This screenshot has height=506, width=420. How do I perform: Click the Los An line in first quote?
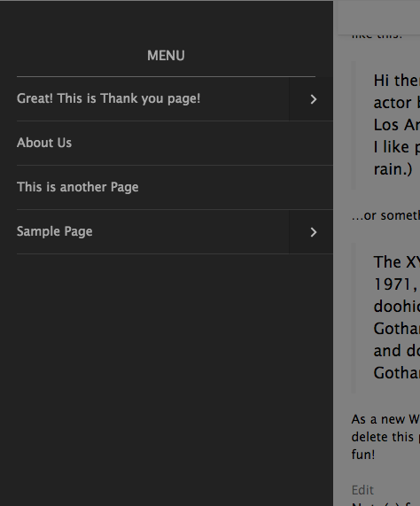[396, 125]
